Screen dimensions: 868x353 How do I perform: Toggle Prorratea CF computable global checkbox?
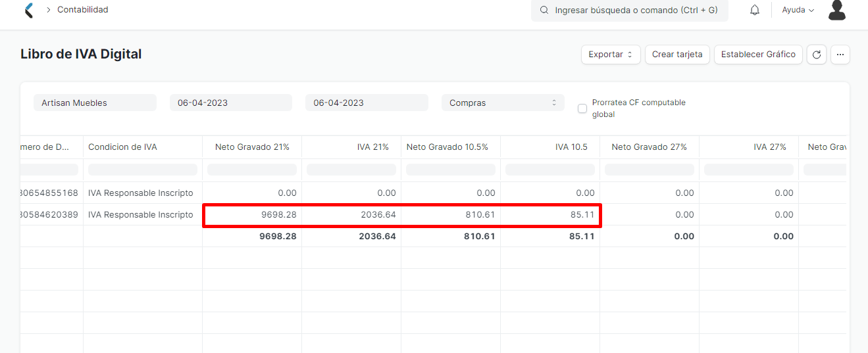(582, 108)
